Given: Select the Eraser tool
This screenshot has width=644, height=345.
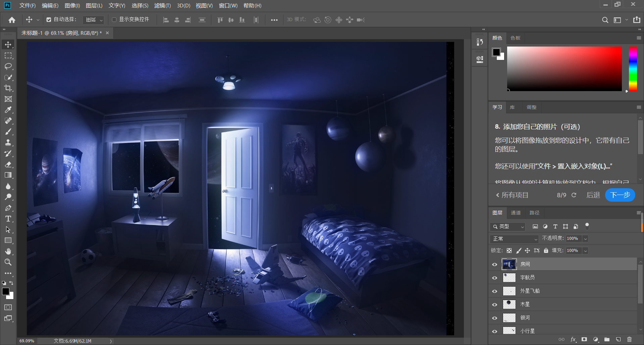Looking at the screenshot, I should click(8, 164).
